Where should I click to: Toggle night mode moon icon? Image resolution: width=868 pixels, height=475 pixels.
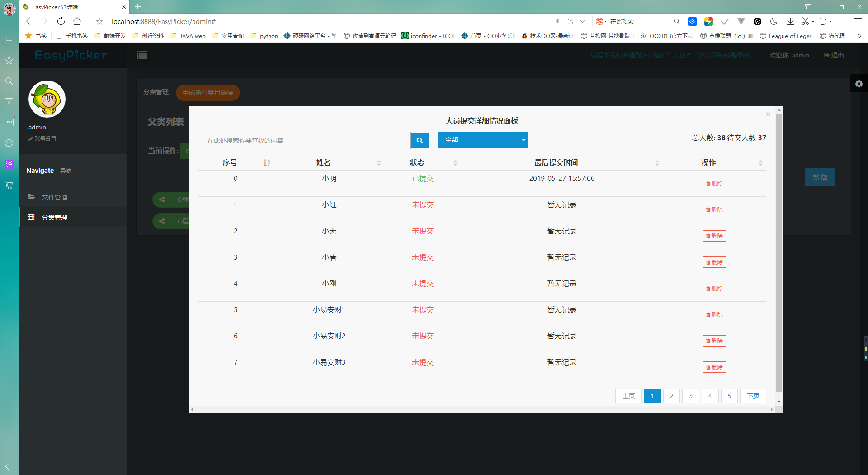774,21
